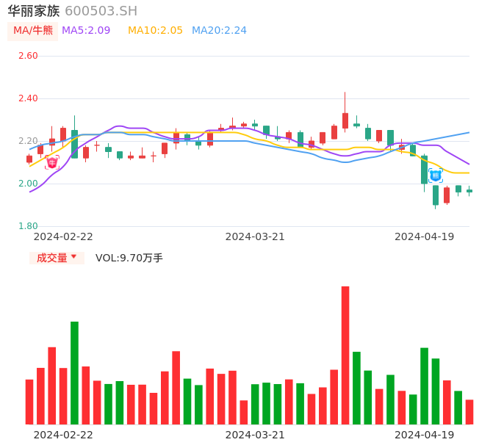This screenshot has height=445, width=504.
Task: Open the 成交量 indicator dropdown
Action: [57, 258]
